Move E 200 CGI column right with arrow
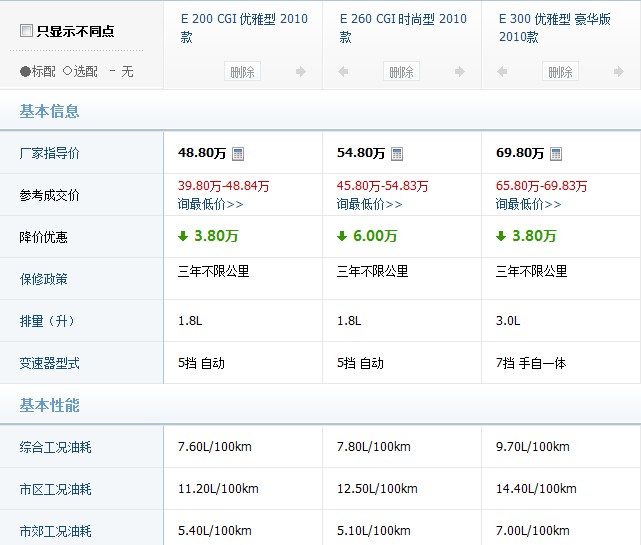 (x=301, y=72)
